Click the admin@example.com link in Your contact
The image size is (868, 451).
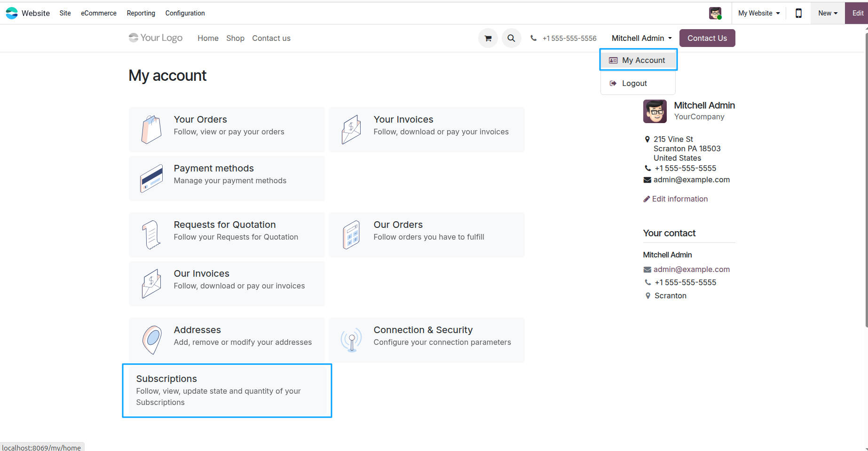pyautogui.click(x=691, y=269)
